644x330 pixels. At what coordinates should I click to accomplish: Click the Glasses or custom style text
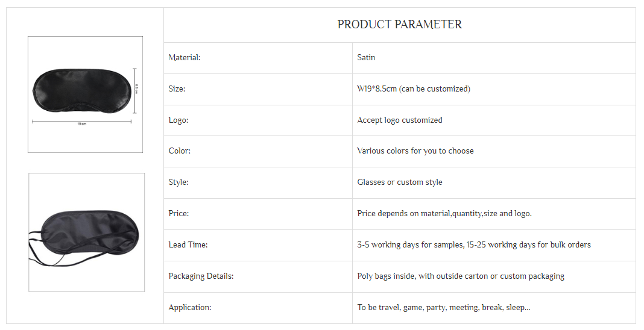[x=399, y=182]
